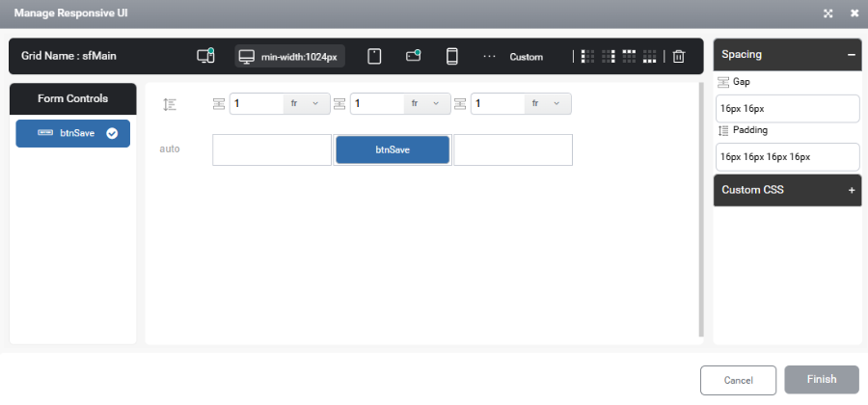Open second column fr unit dropdown

tap(427, 103)
